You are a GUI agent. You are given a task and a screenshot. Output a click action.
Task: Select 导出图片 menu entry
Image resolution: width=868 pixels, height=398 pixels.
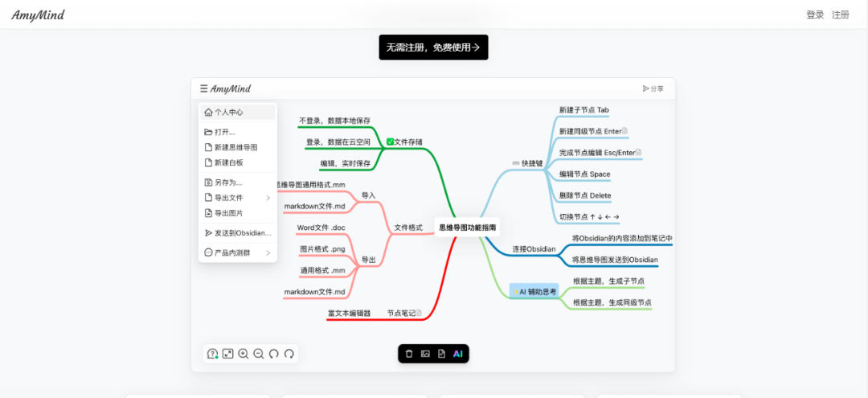point(237,213)
